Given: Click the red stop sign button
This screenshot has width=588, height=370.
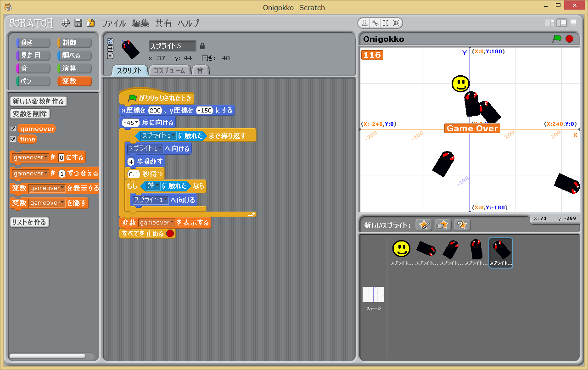Looking at the screenshot, I should (570, 39).
